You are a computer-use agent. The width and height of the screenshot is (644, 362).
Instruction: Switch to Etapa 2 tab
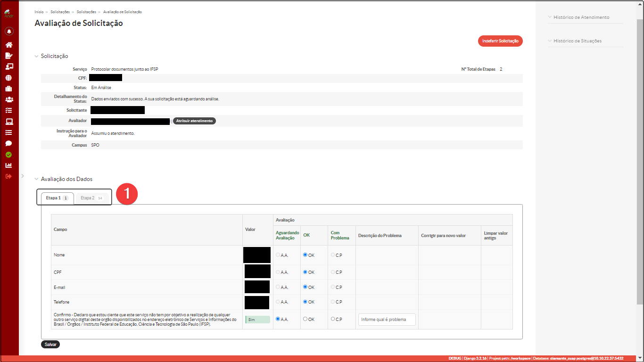coord(92,198)
